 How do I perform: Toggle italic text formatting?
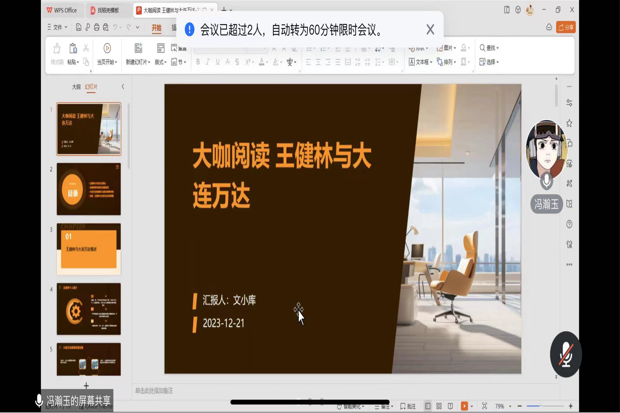pos(208,62)
